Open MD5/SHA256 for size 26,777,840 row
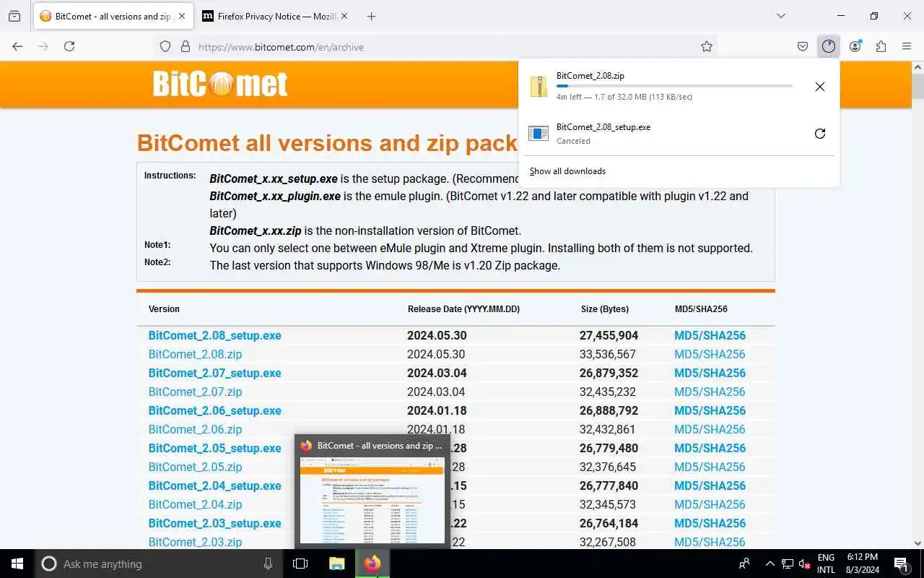This screenshot has height=578, width=924. point(710,486)
